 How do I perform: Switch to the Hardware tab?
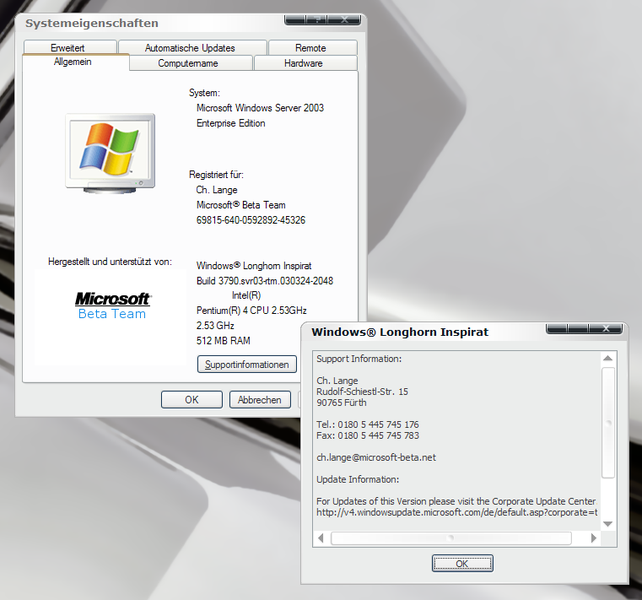tap(303, 64)
